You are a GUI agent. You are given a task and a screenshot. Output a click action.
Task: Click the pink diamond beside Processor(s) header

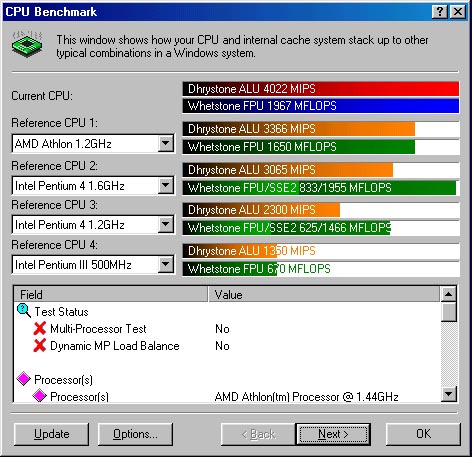click(x=24, y=379)
